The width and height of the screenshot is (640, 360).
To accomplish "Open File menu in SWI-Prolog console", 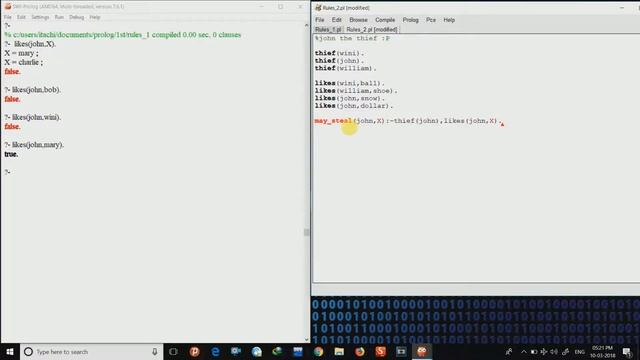I will (x=8, y=17).
